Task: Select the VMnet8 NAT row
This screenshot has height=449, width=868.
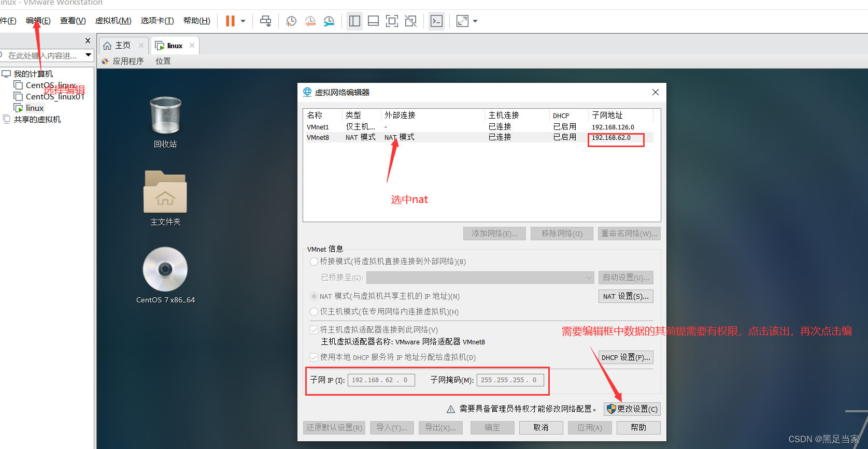Action: 478,137
